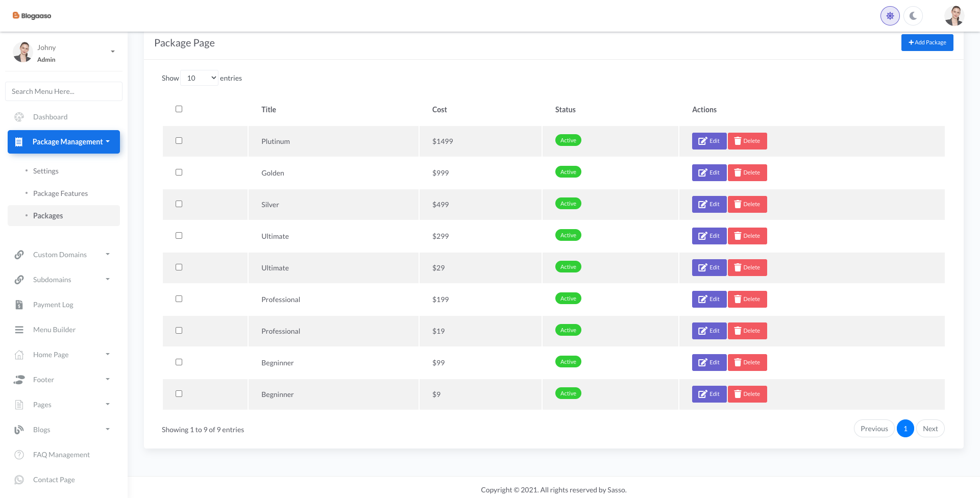Switch to light mode sun icon
This screenshot has width=980, height=498.
click(x=890, y=16)
